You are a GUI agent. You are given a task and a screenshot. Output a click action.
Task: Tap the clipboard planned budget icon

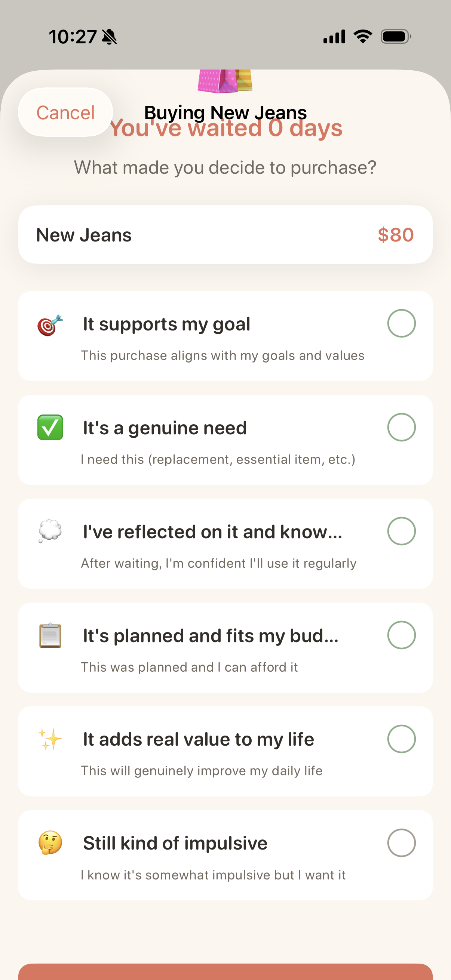[50, 635]
